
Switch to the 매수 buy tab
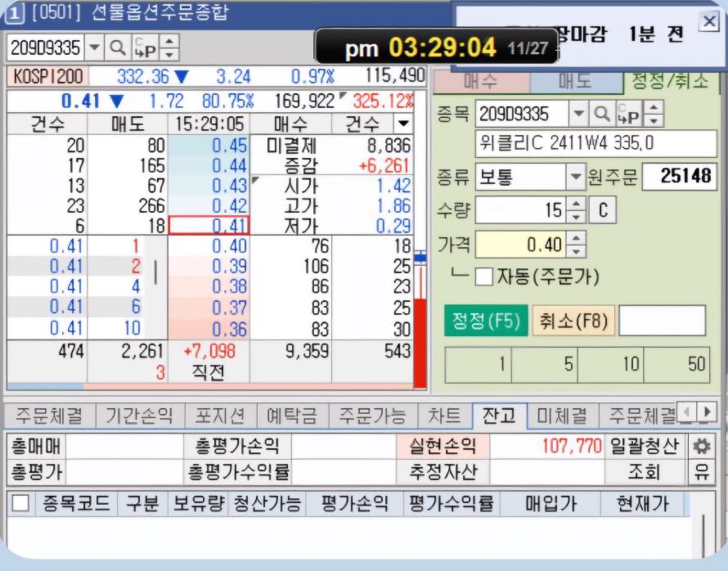tap(481, 82)
